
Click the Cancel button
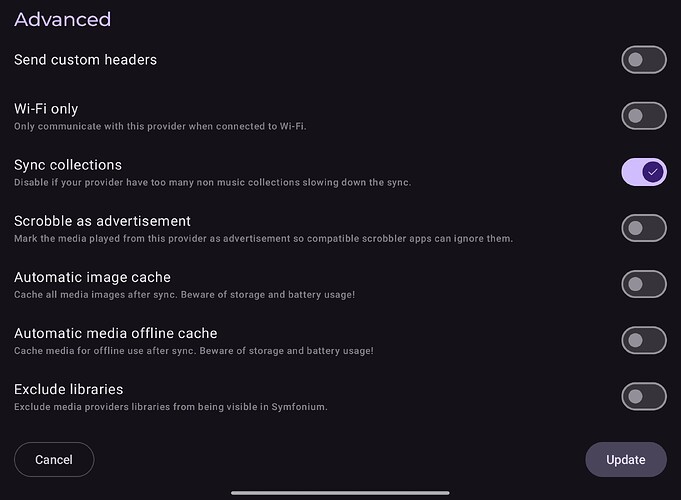[54, 459]
